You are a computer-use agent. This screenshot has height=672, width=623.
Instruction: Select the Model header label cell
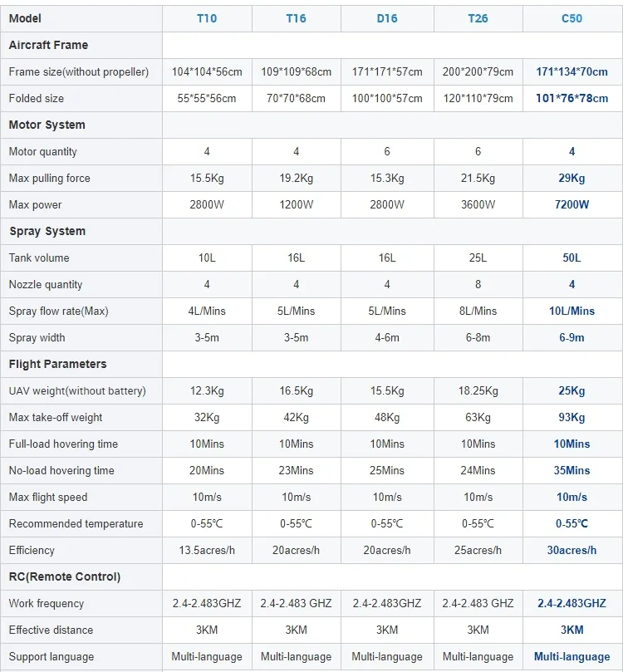(x=25, y=18)
